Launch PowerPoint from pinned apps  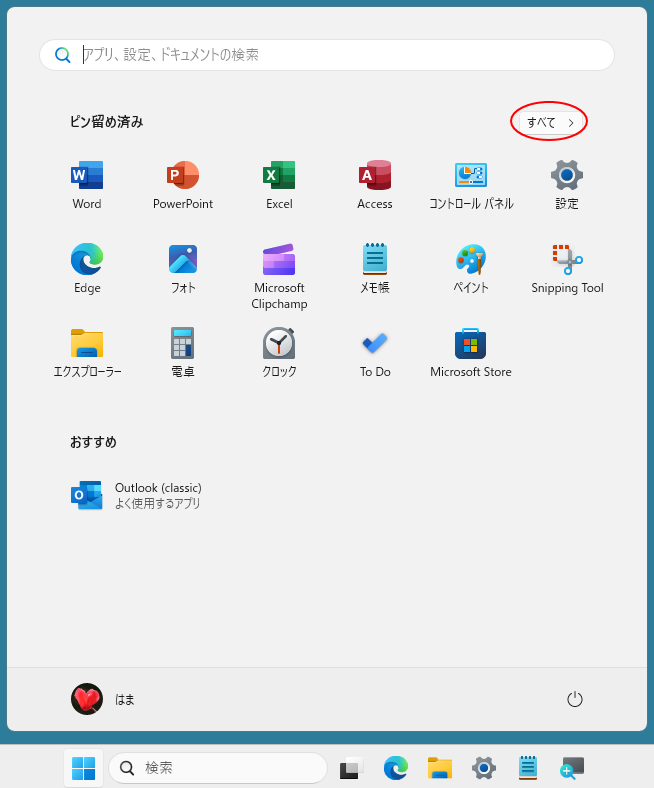point(183,184)
